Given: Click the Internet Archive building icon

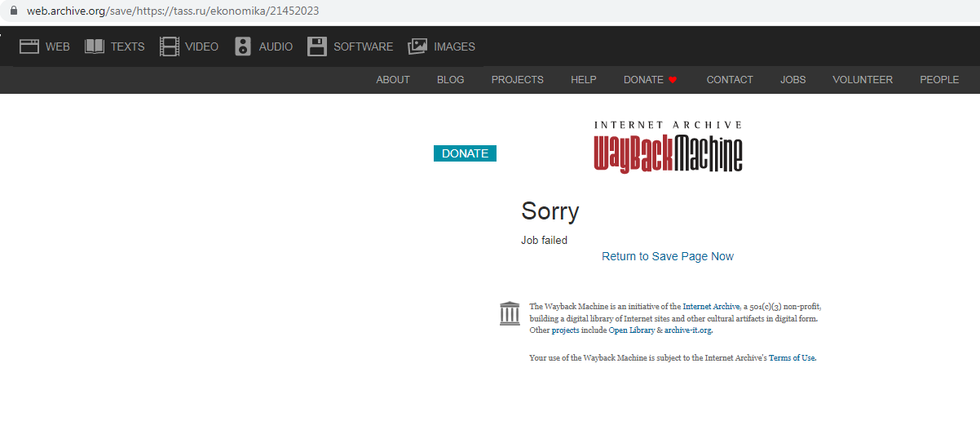Looking at the screenshot, I should point(510,313).
